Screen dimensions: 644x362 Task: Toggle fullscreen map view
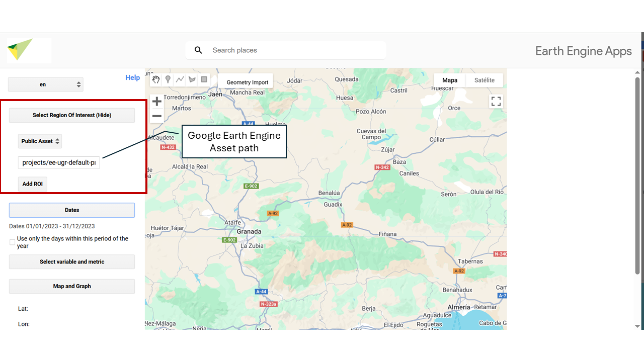[x=496, y=102]
